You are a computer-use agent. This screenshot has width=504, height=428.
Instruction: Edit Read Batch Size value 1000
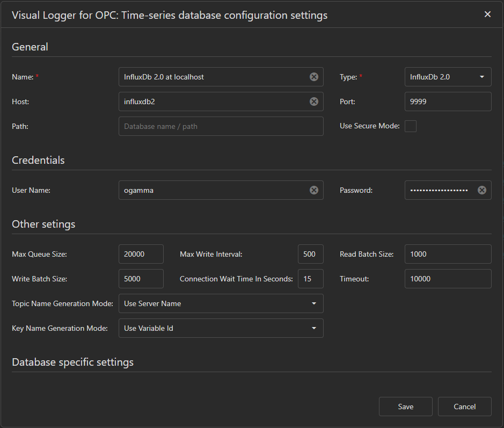pos(448,254)
